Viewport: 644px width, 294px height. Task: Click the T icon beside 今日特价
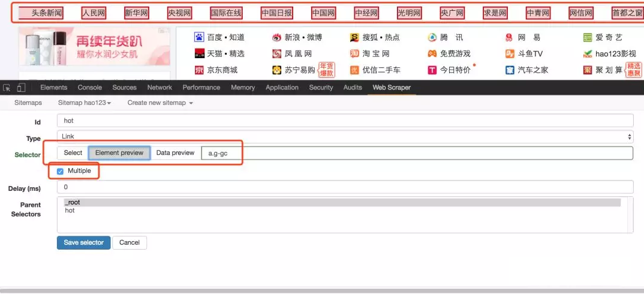point(432,70)
